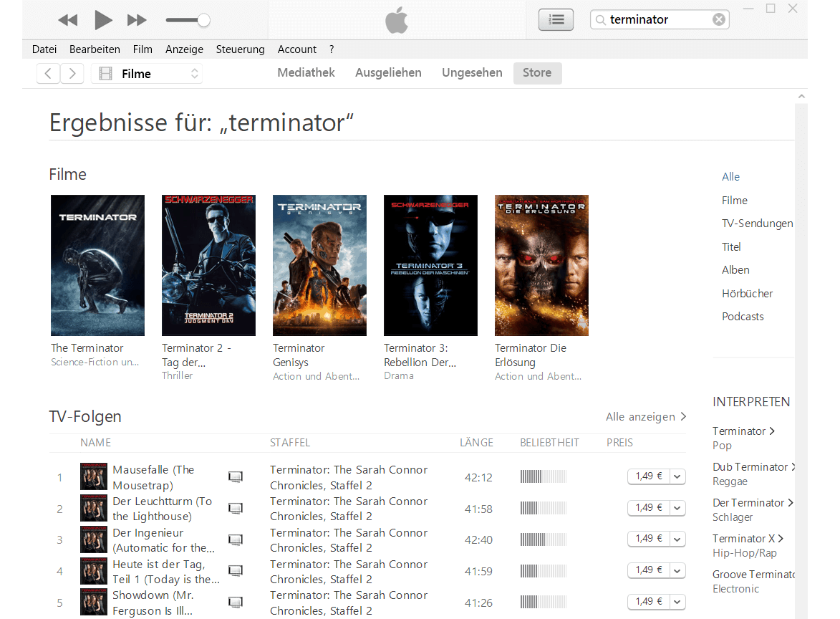Screen dimensions: 840x619
Task: Click video icon for Showdown episode
Action: pos(236,603)
